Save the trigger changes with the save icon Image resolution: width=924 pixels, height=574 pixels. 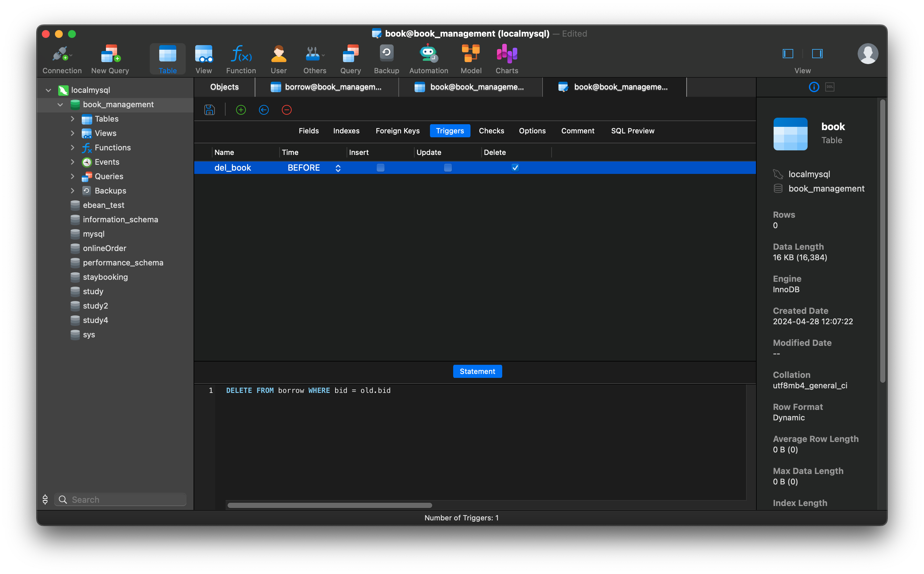(x=209, y=110)
